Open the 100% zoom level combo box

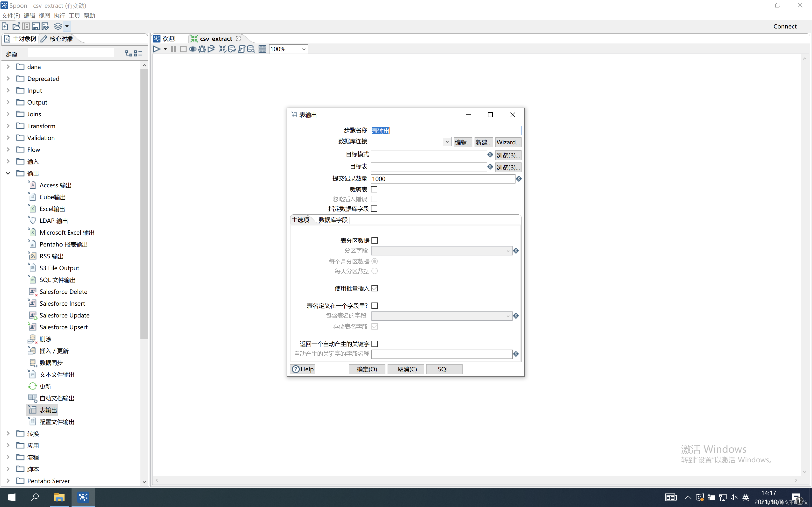303,49
